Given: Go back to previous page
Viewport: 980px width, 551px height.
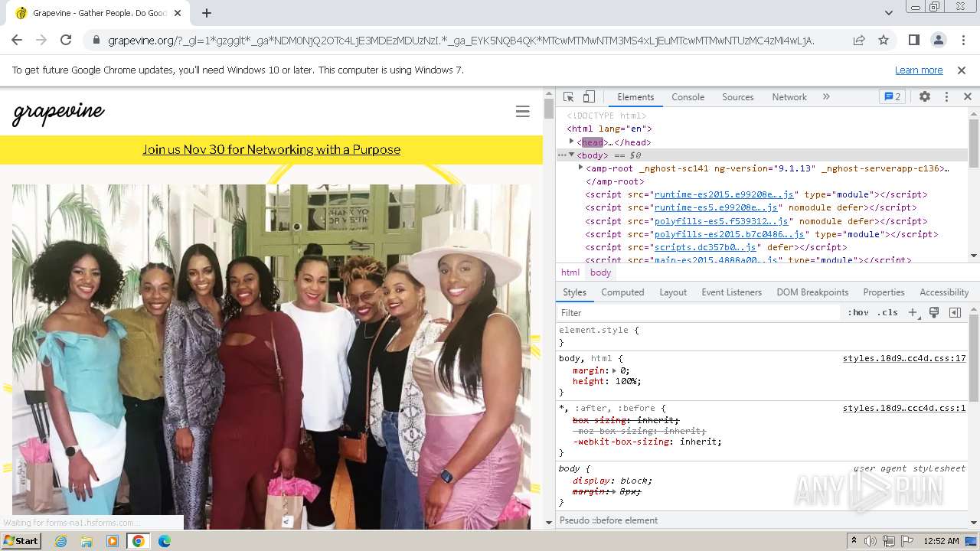Looking at the screenshot, I should [17, 40].
